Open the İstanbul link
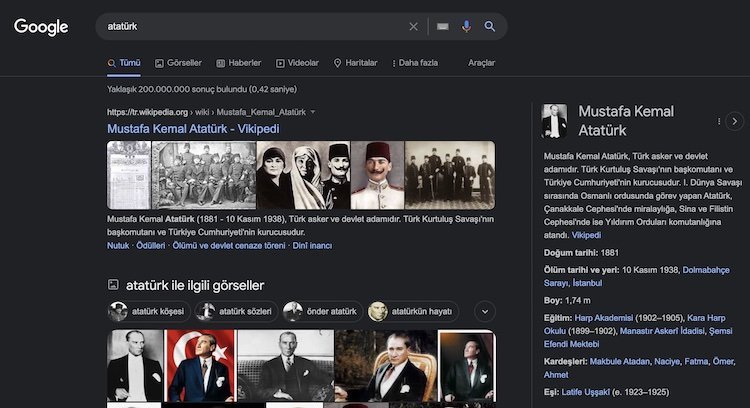 pyautogui.click(x=587, y=283)
